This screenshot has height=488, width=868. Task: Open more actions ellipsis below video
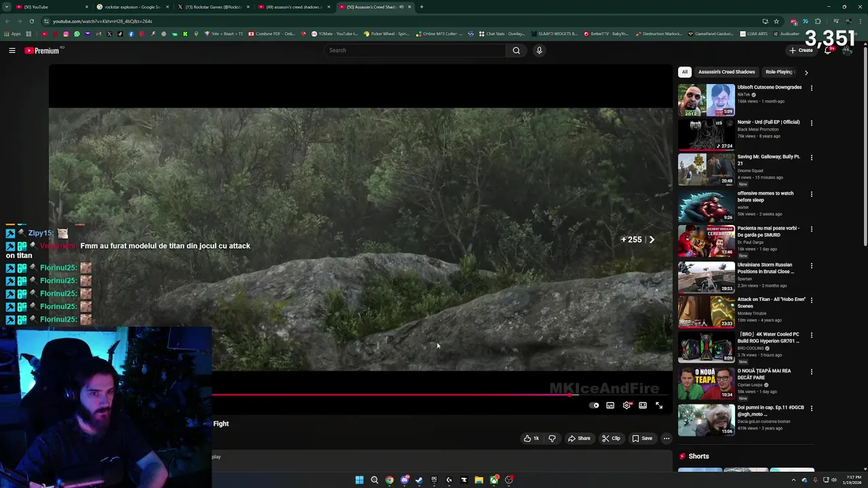tap(667, 439)
